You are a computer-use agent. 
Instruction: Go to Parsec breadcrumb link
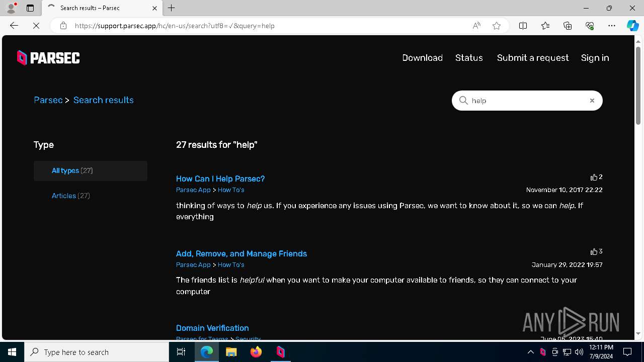click(x=48, y=100)
